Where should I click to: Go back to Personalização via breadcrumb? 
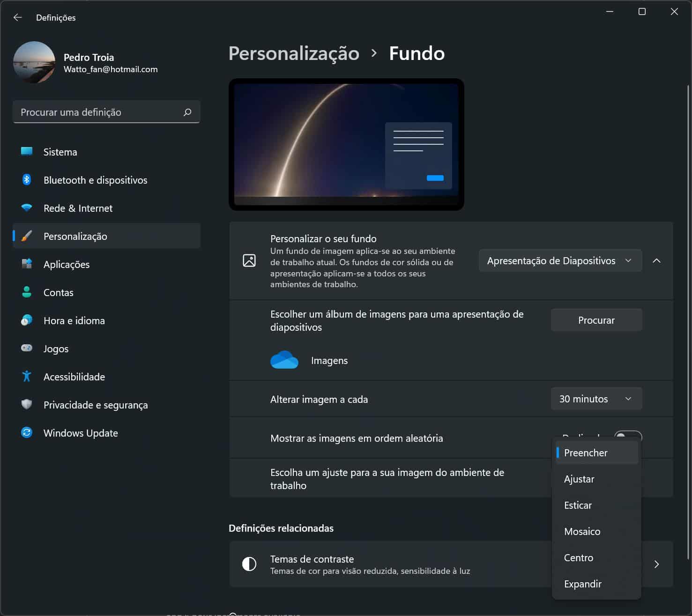point(294,53)
